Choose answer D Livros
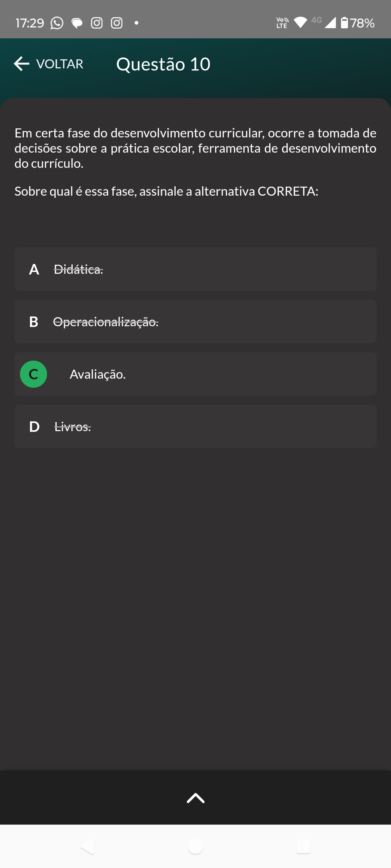Screen dimensions: 391x868 195,426
